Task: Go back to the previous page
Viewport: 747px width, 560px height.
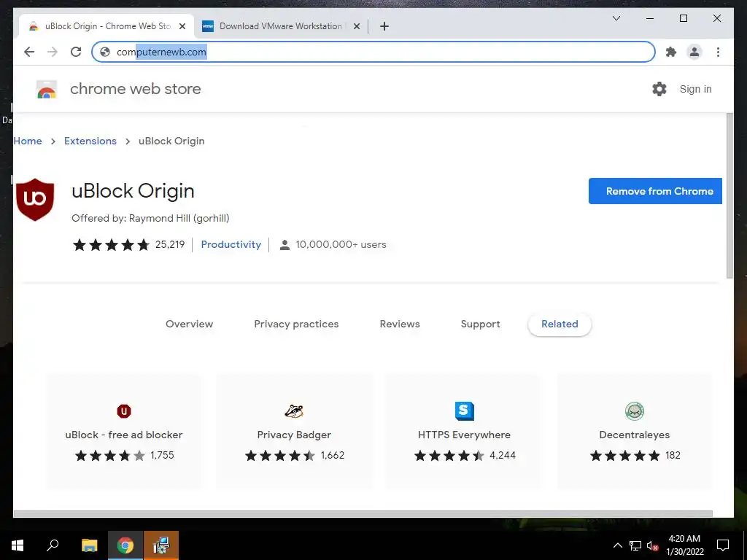Action: click(x=29, y=52)
